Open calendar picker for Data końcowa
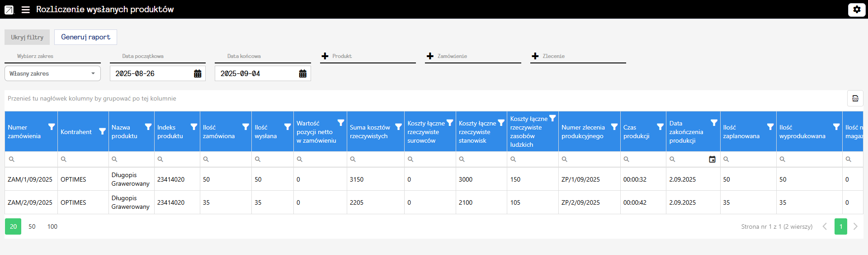 pyautogui.click(x=303, y=74)
